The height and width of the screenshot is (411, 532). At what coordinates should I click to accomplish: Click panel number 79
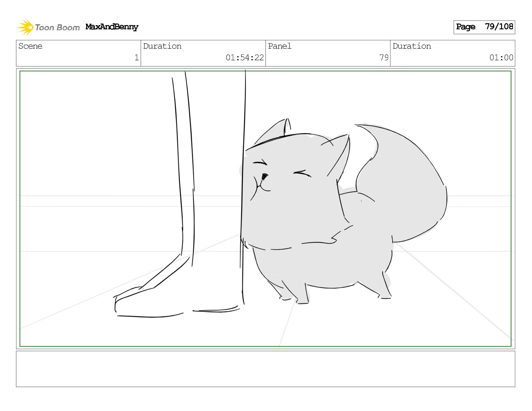[x=384, y=58]
